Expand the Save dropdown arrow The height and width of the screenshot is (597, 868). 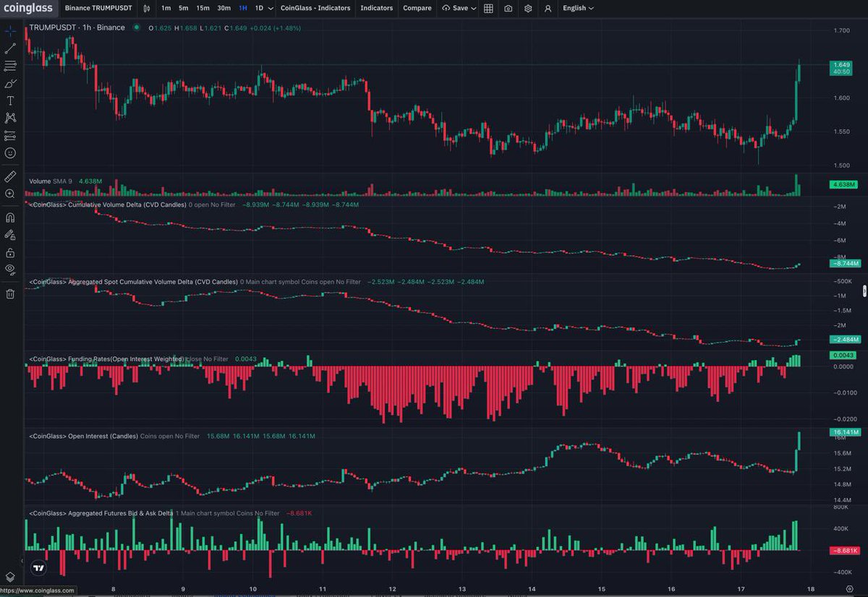coord(475,8)
